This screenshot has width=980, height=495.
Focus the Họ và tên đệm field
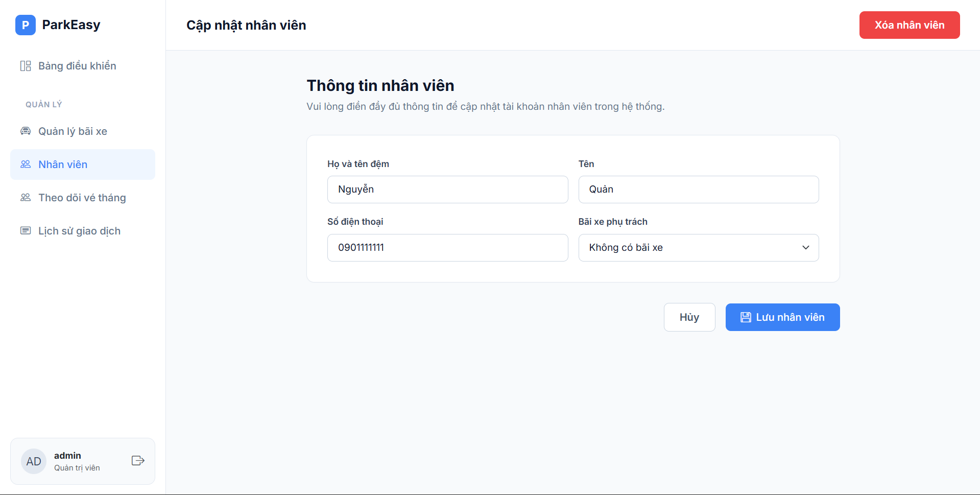tap(447, 190)
